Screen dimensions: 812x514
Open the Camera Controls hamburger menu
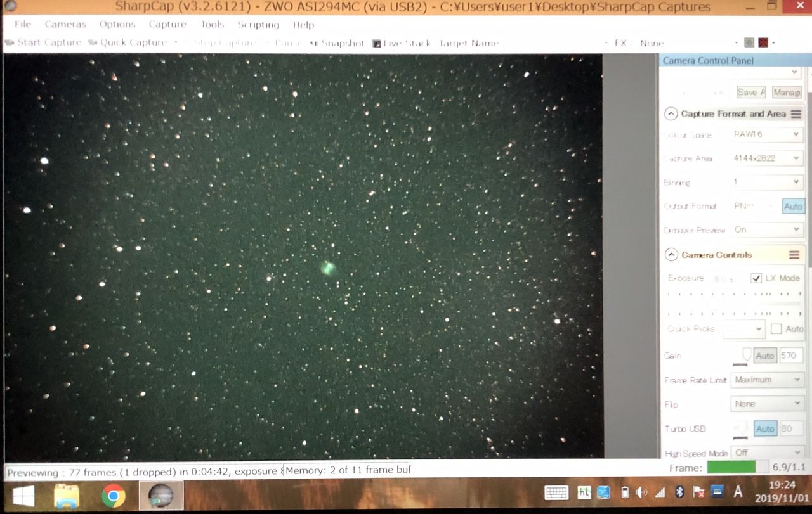794,255
